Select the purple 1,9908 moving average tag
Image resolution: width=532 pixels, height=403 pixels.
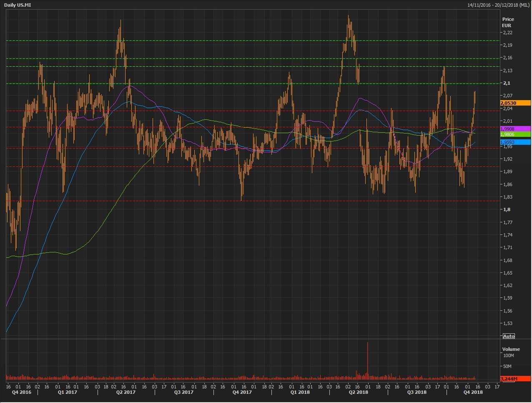(x=515, y=129)
